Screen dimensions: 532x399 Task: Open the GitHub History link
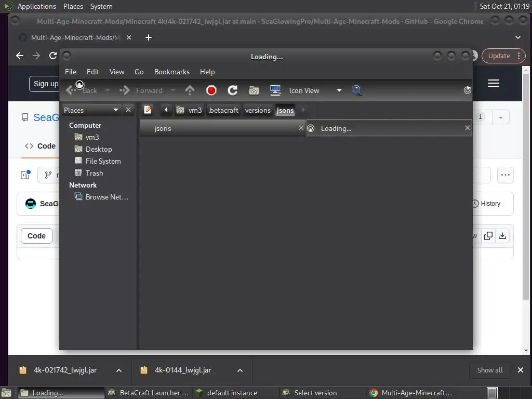coord(486,204)
